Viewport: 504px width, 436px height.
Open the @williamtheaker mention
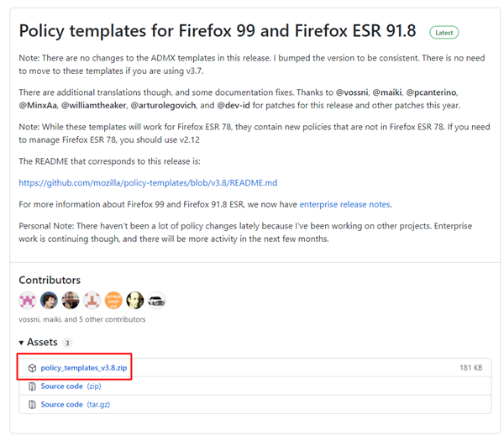coord(93,106)
